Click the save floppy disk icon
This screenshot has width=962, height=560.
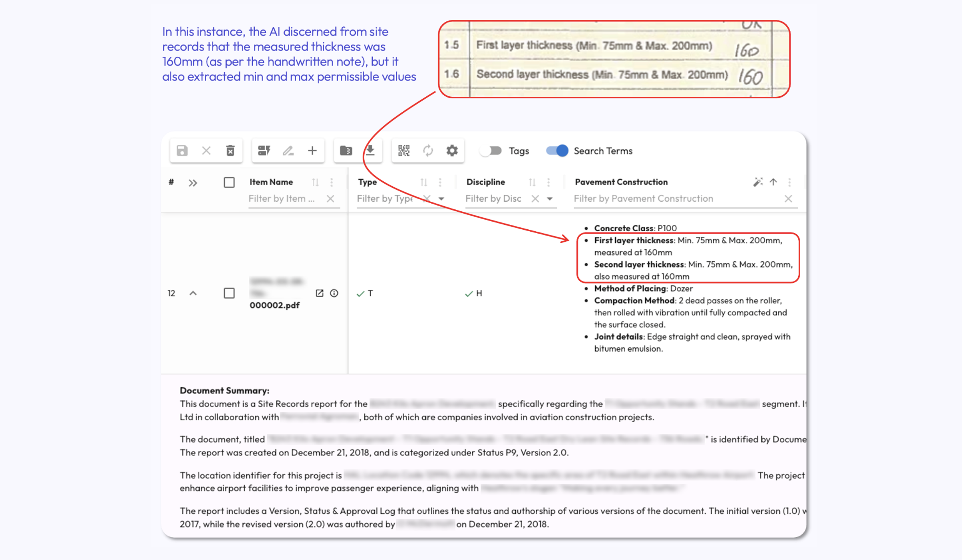click(x=182, y=151)
